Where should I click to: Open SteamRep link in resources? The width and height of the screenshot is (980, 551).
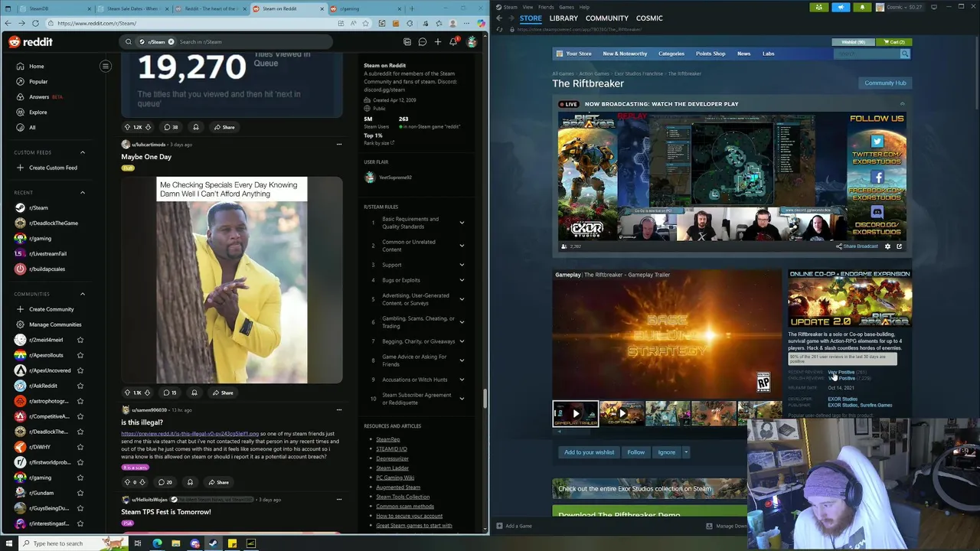[x=388, y=439]
